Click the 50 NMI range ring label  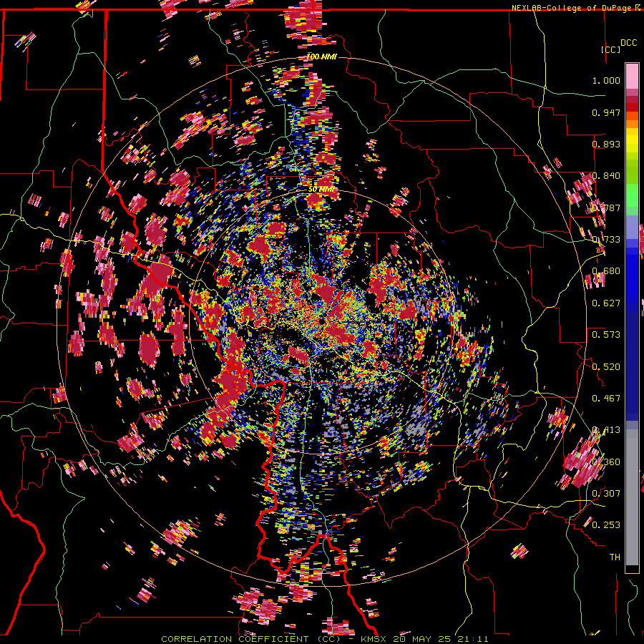point(321,190)
